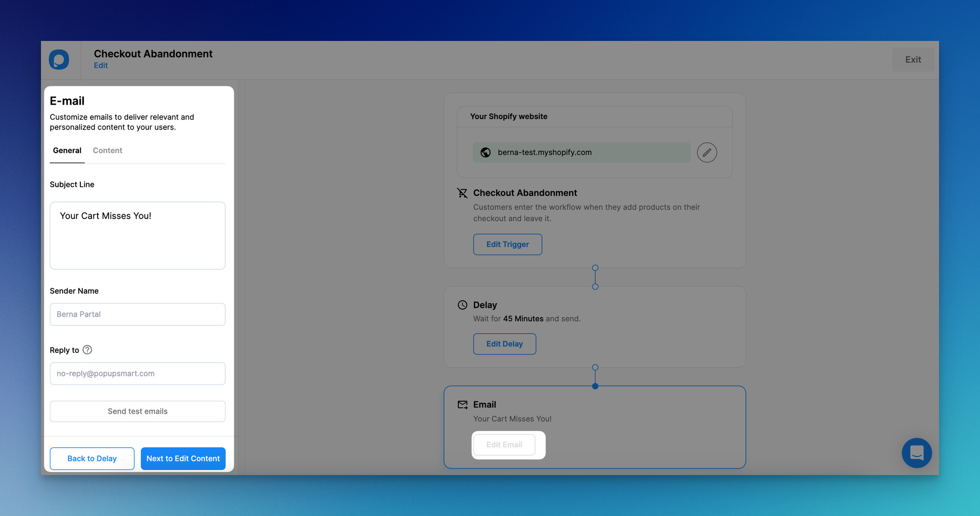Focus the Sender Name field
980x516 pixels.
(137, 314)
